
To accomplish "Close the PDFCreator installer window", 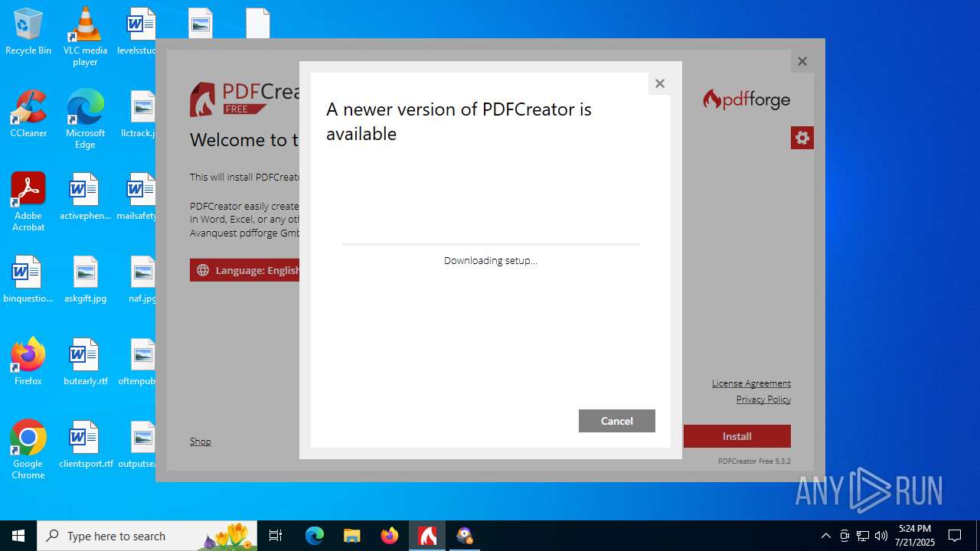I will click(802, 61).
